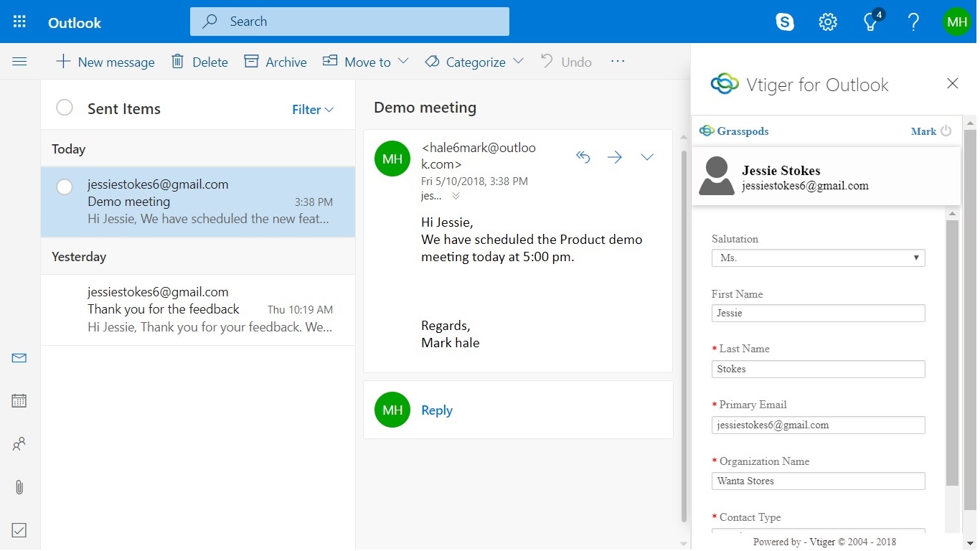Open the Salutation dropdown
Screen dimensions: 980x551
pyautogui.click(x=818, y=258)
